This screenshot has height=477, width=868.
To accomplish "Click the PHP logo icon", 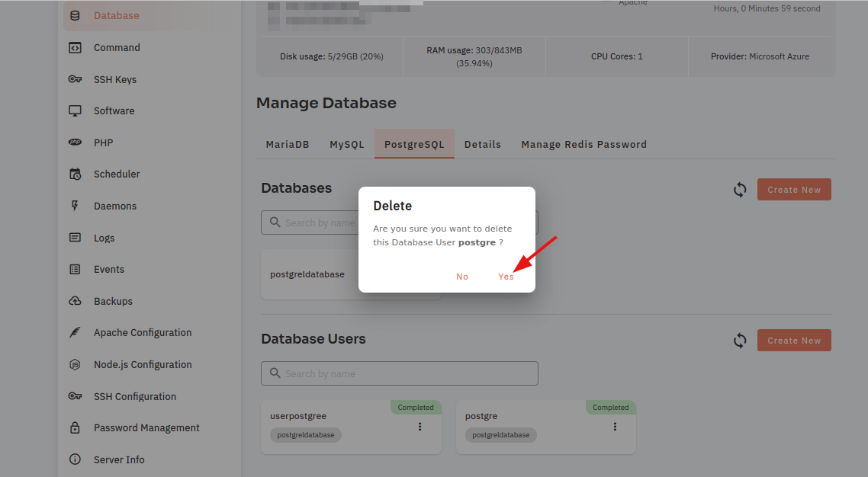I will click(x=75, y=142).
